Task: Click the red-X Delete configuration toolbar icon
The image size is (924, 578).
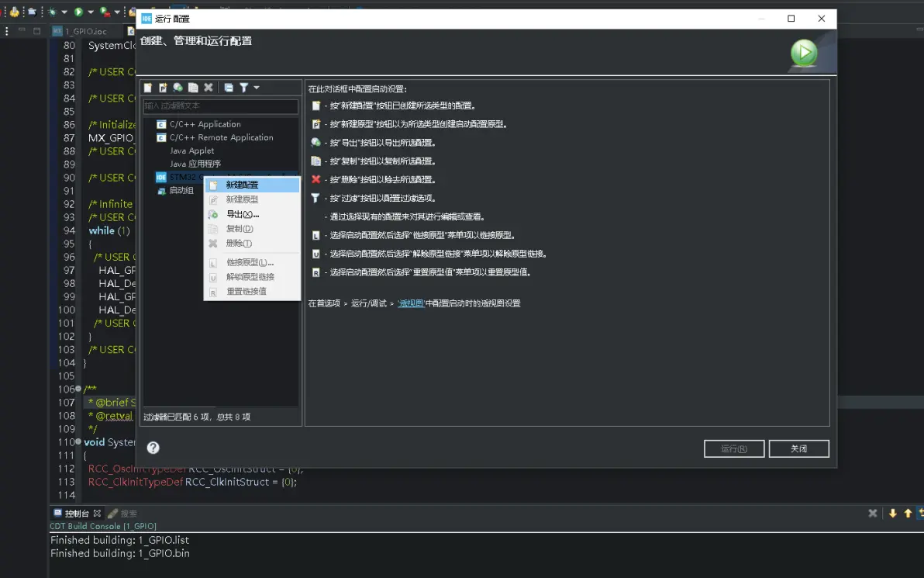Action: (x=208, y=88)
